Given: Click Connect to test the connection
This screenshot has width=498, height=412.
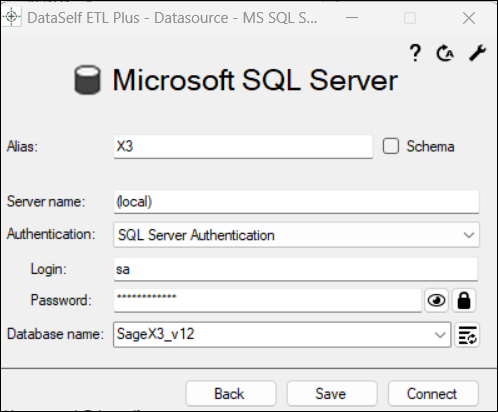Looking at the screenshot, I should click(433, 394).
